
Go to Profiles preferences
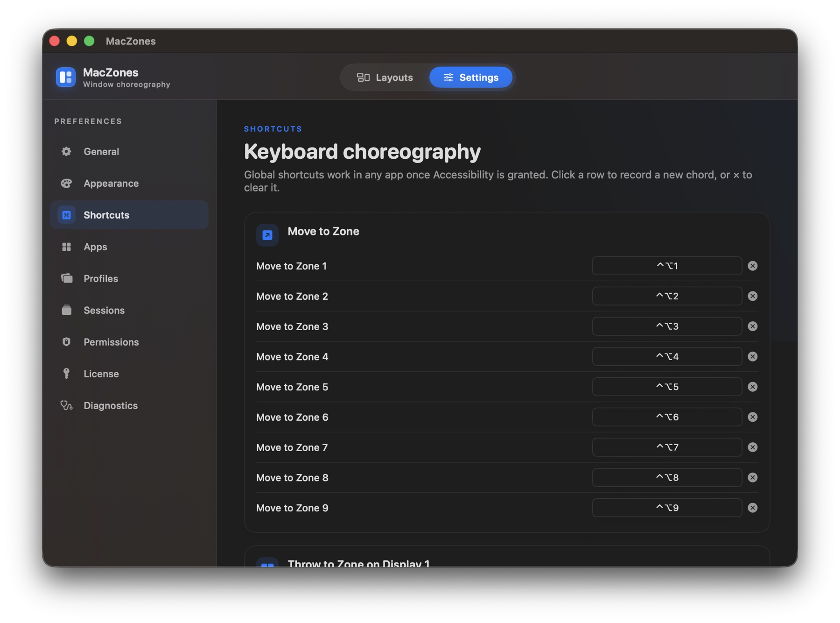(x=129, y=278)
